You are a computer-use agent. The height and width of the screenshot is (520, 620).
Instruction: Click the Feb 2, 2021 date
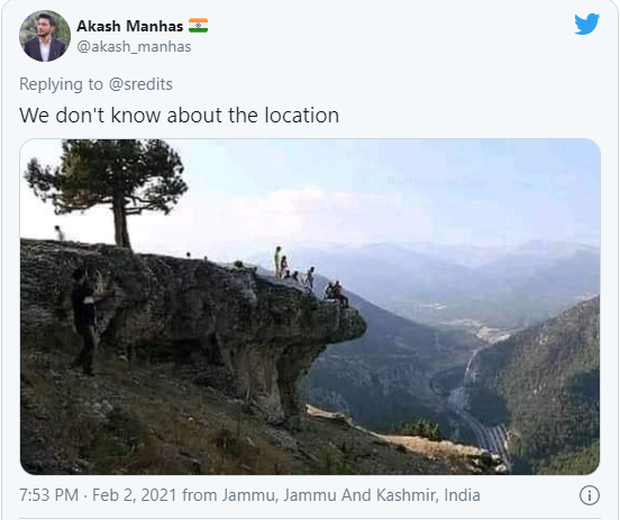pyautogui.click(x=134, y=495)
